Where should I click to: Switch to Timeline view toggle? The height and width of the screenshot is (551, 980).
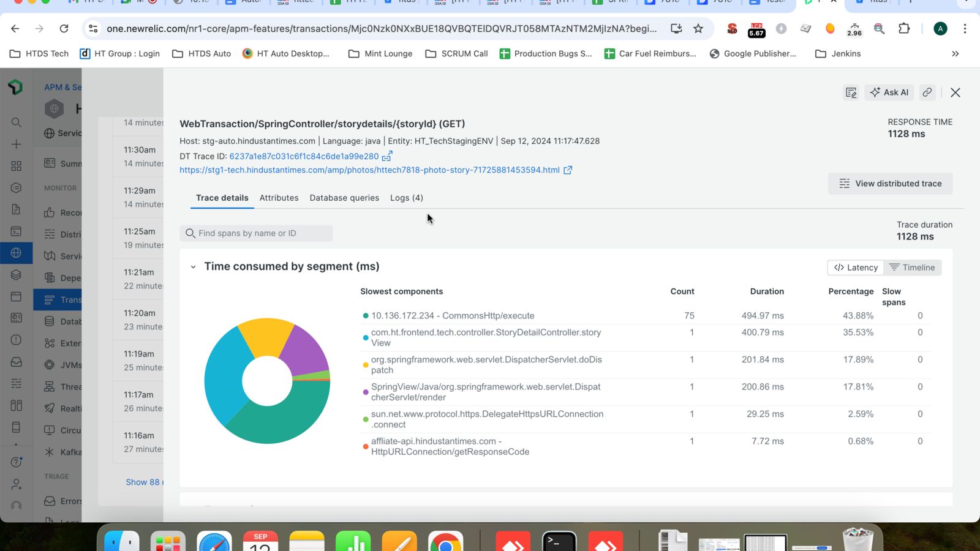coord(912,268)
